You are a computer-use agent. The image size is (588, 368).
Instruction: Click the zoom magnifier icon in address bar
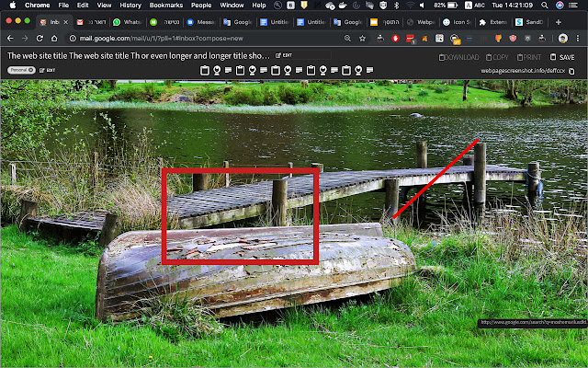tap(349, 39)
